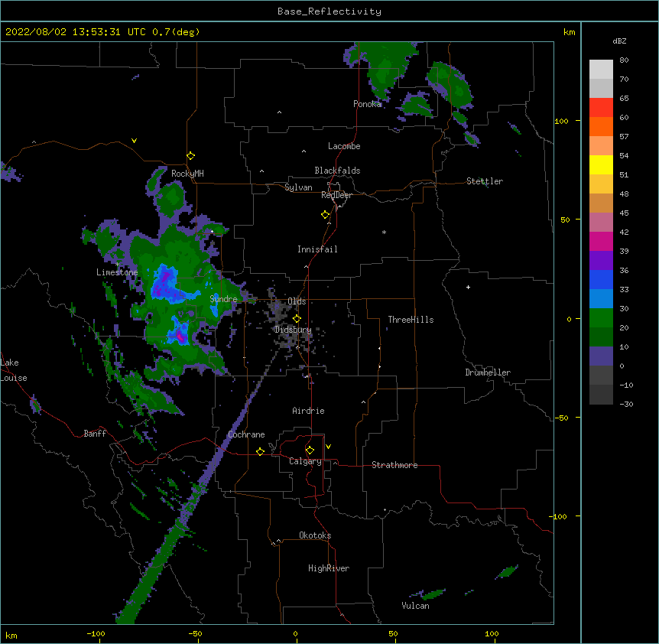The width and height of the screenshot is (659, 644).
Task: Click the Lake Louise label
Action: pos(14,370)
